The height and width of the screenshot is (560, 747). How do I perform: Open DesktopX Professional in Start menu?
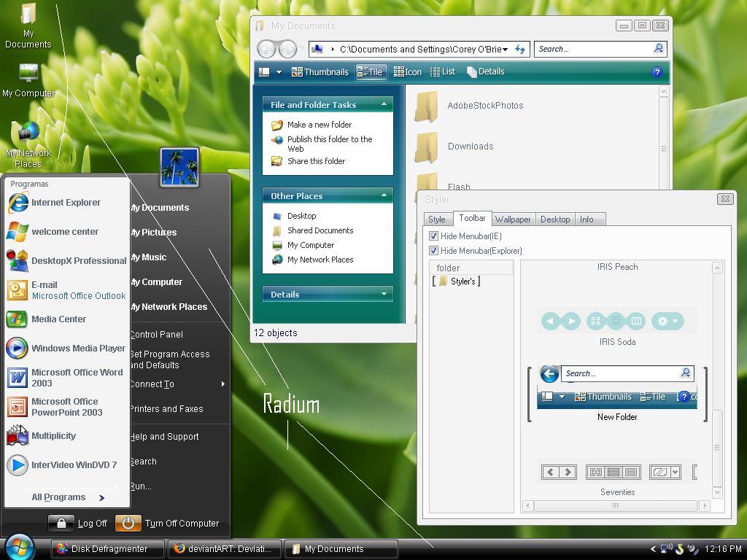point(66,261)
